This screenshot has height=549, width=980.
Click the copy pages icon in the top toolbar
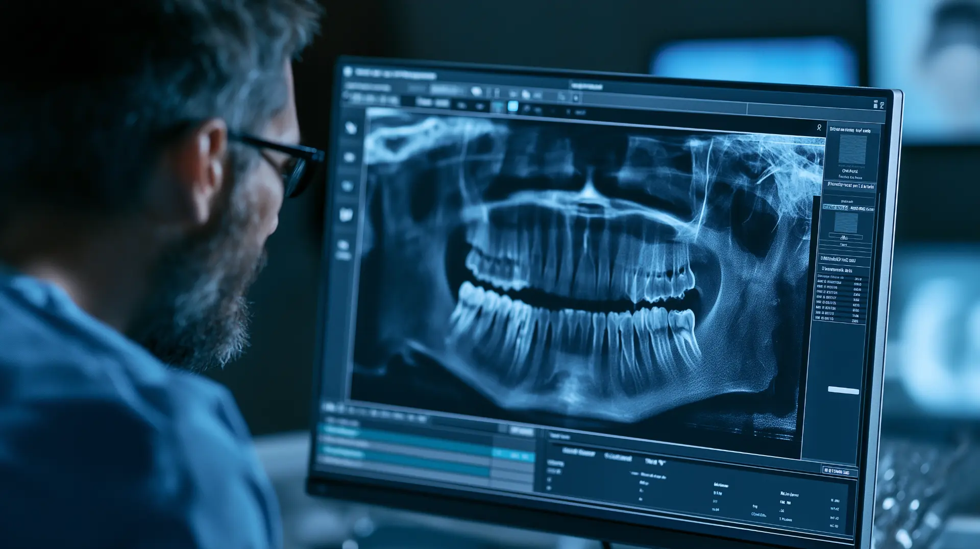(x=526, y=94)
